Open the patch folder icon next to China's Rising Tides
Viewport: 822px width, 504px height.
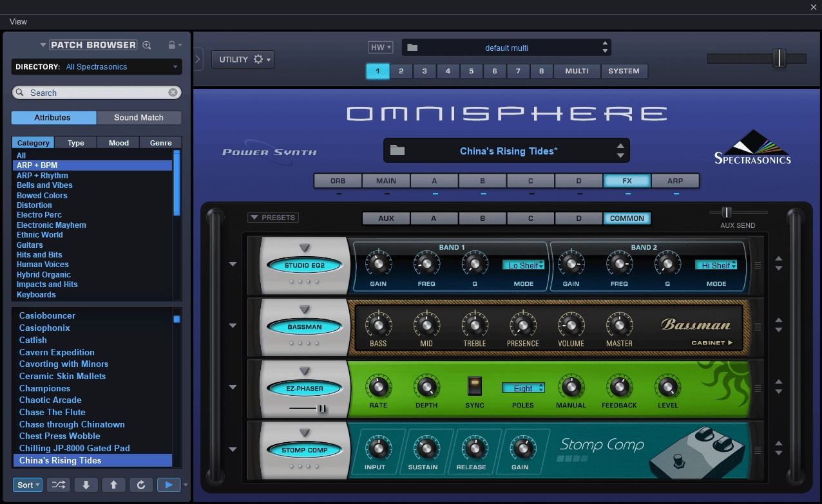397,151
